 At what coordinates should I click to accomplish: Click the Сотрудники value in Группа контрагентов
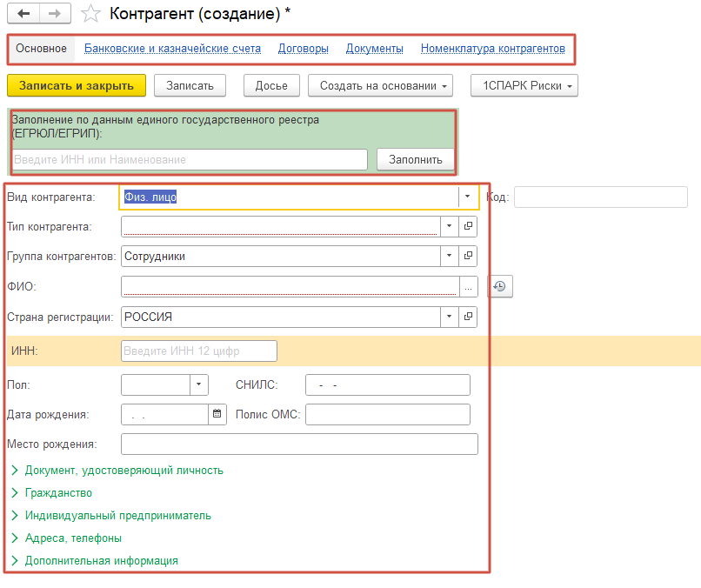point(155,257)
